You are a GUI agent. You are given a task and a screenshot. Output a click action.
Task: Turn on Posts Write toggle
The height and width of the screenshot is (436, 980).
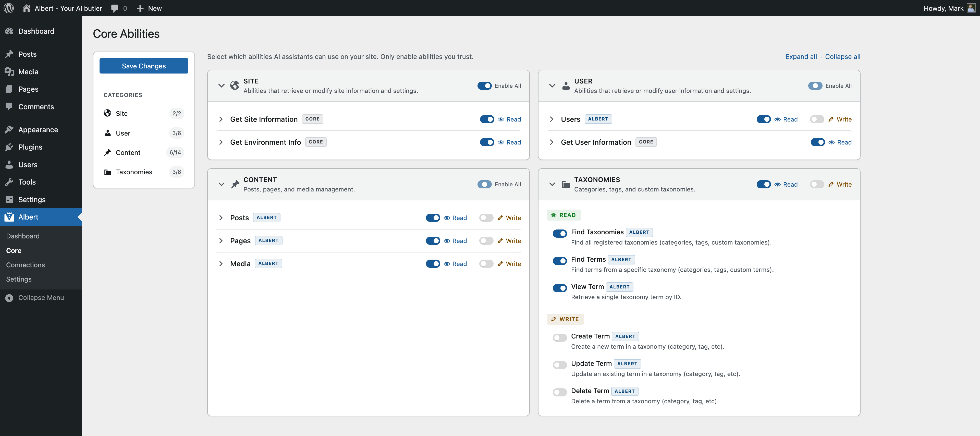(x=486, y=218)
